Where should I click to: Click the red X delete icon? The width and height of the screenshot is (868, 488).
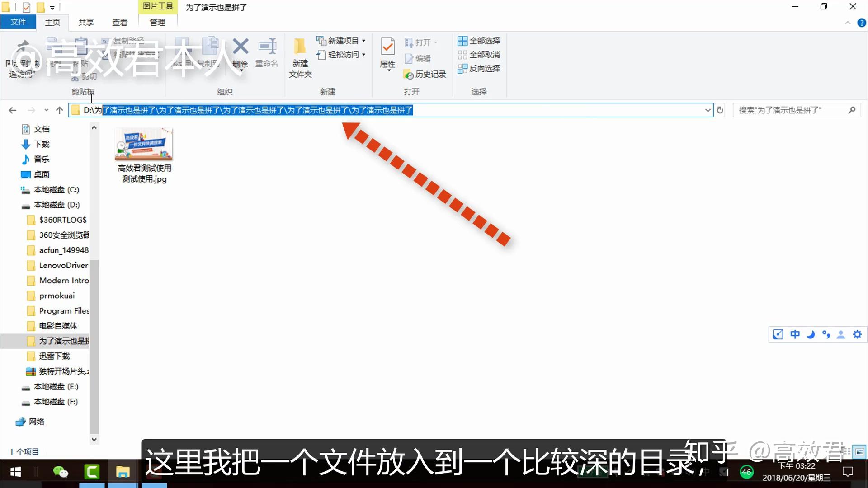pyautogui.click(x=241, y=47)
